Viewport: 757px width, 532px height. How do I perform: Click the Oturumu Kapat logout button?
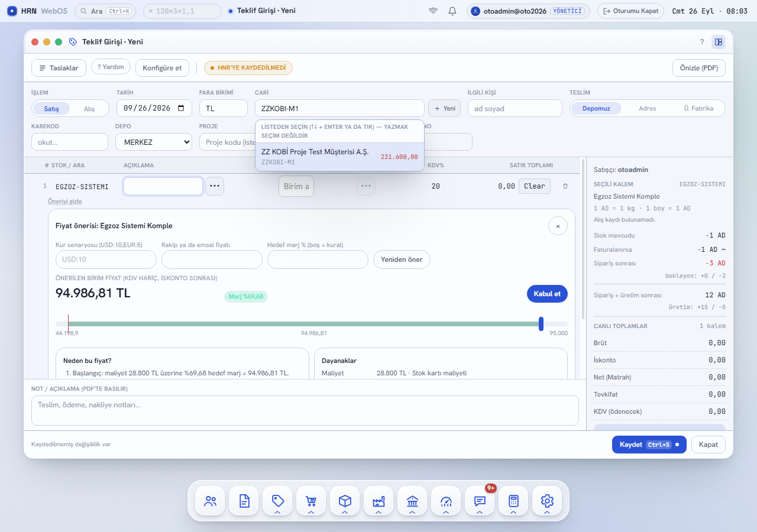(631, 11)
